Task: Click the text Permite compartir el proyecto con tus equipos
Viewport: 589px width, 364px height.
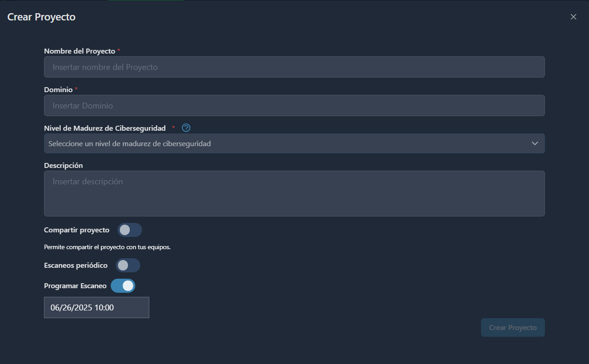Action: pyautogui.click(x=107, y=247)
